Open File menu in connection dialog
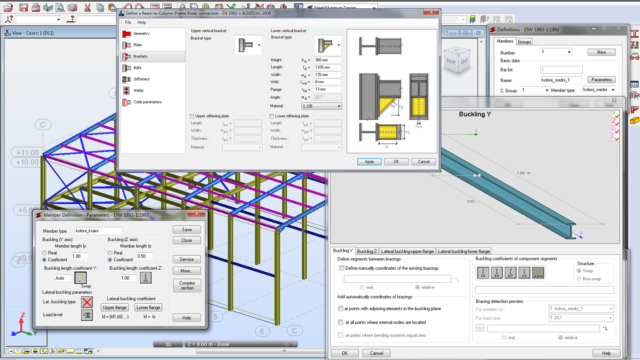This screenshot has height=360, width=640. click(x=128, y=22)
